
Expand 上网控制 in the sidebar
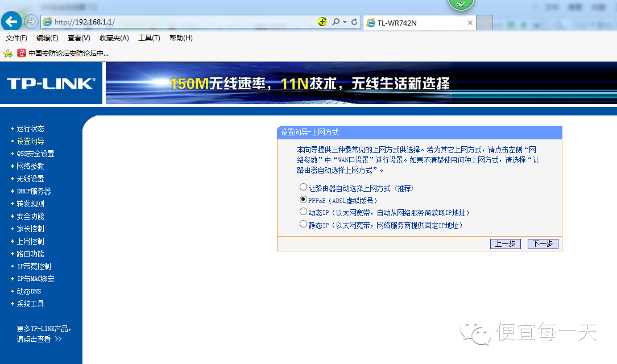(x=30, y=242)
